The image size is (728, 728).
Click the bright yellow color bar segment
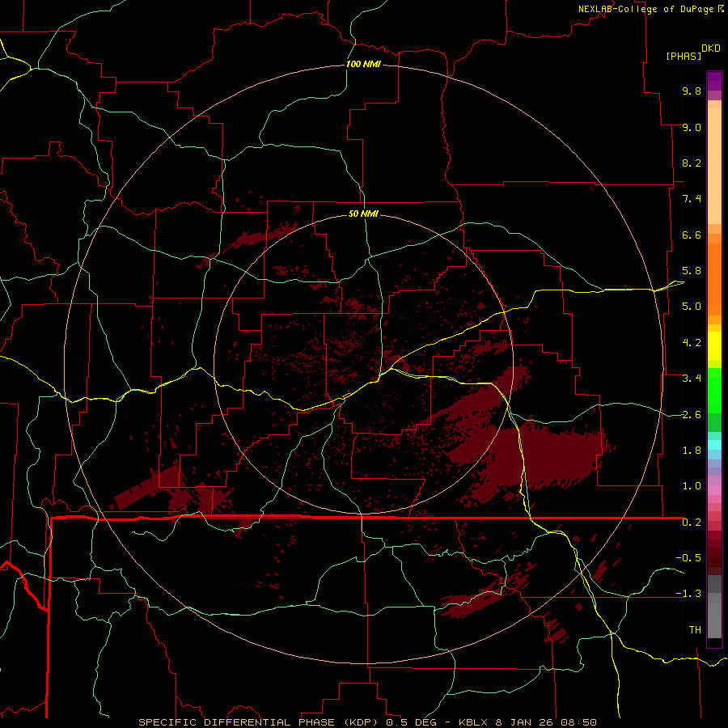[714, 346]
